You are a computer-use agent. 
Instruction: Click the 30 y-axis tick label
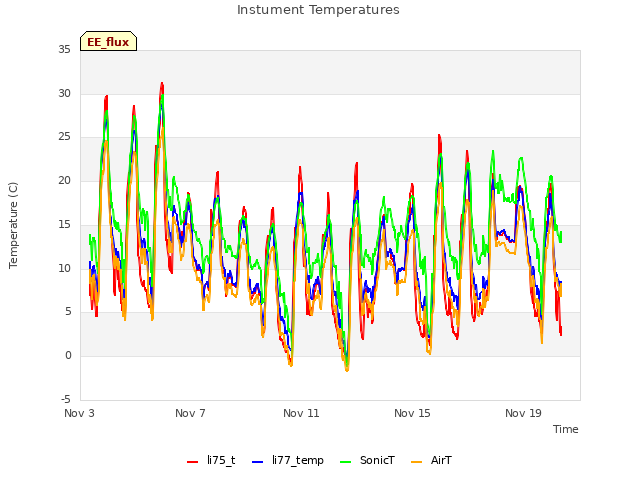64,93
